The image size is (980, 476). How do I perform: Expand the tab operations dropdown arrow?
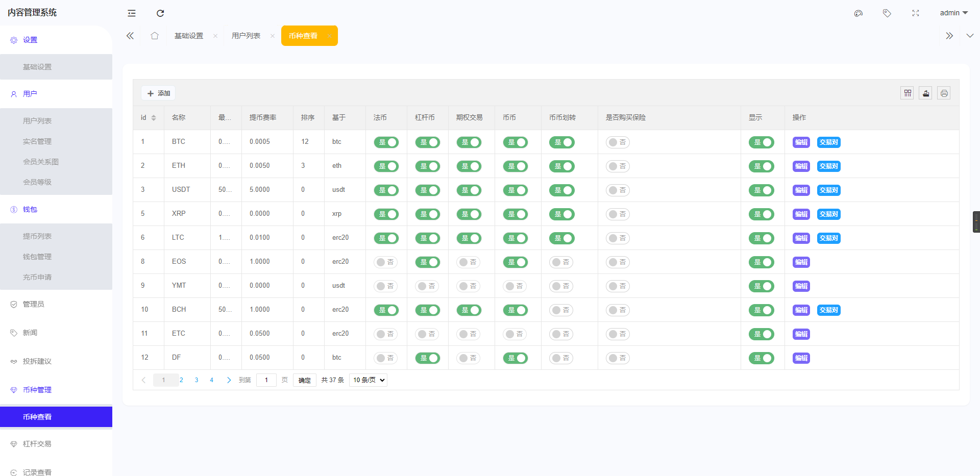click(x=970, y=36)
